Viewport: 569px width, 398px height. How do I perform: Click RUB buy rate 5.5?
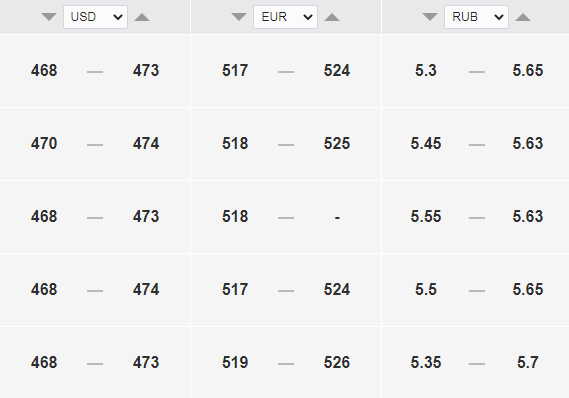click(x=426, y=290)
